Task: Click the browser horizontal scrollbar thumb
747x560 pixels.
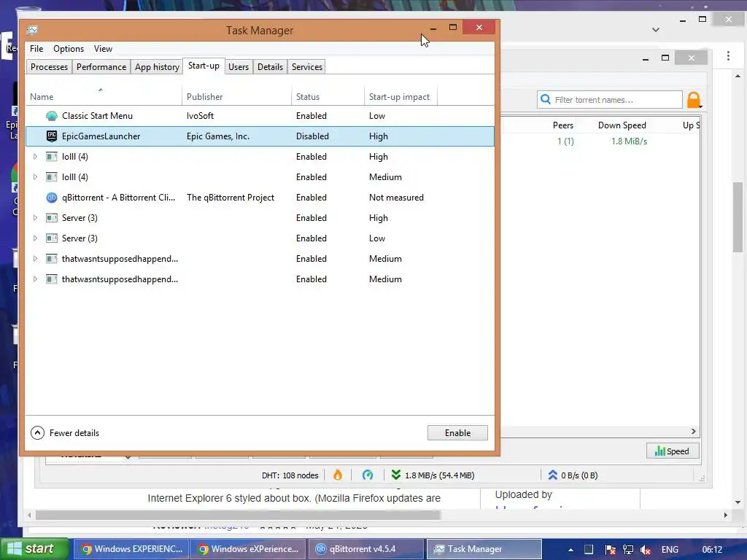Action: (x=238, y=515)
